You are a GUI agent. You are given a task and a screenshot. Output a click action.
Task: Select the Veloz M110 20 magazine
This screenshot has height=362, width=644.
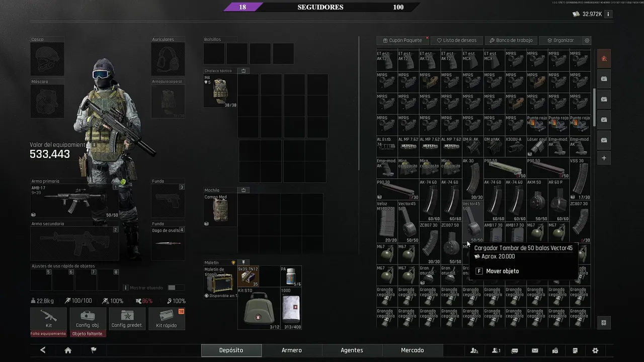387,222
